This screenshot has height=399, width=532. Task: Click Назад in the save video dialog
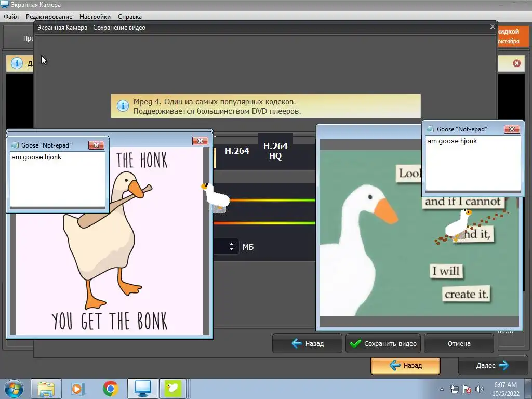point(307,343)
